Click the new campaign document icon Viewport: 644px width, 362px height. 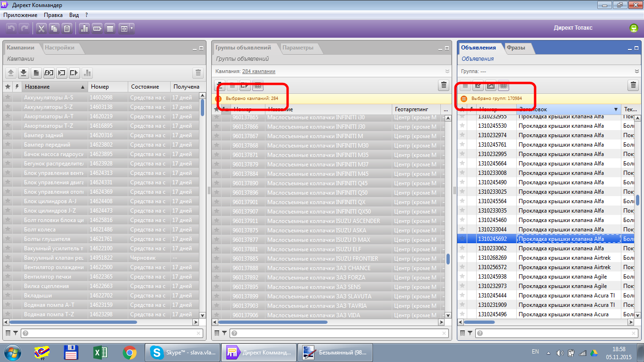[36, 73]
